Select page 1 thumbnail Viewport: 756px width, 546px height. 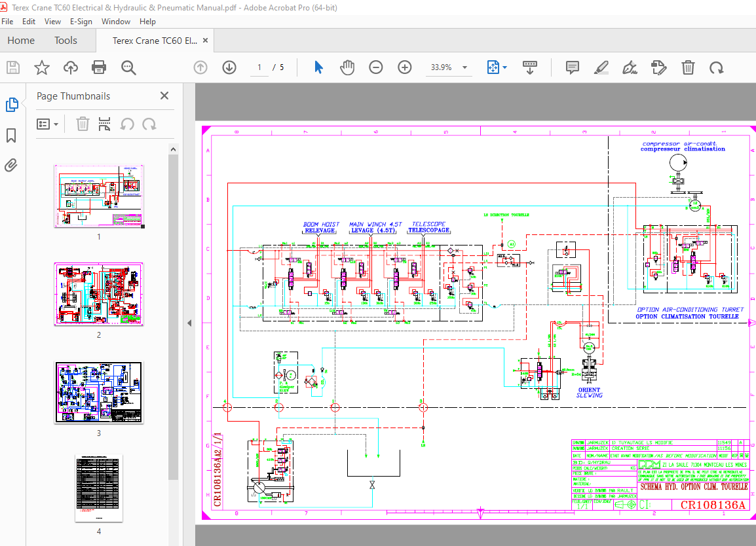click(x=99, y=196)
